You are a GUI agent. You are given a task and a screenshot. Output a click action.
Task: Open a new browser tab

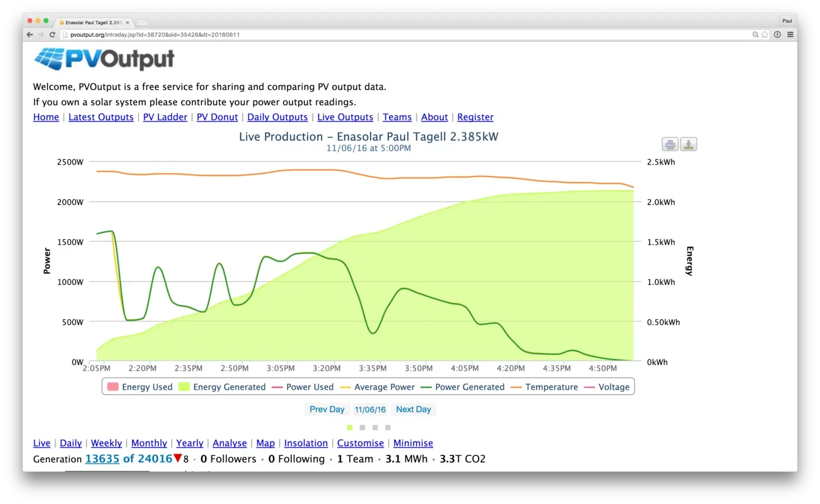click(x=142, y=22)
